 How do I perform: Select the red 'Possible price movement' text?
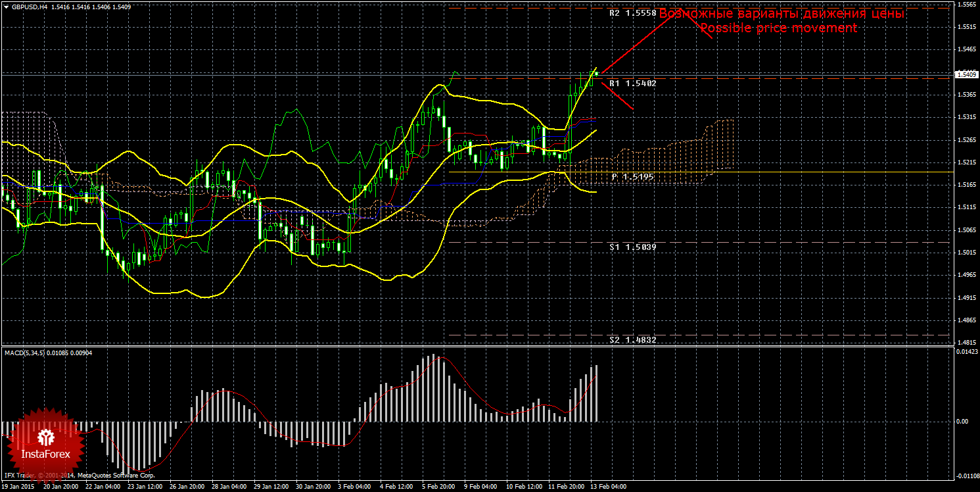778,28
